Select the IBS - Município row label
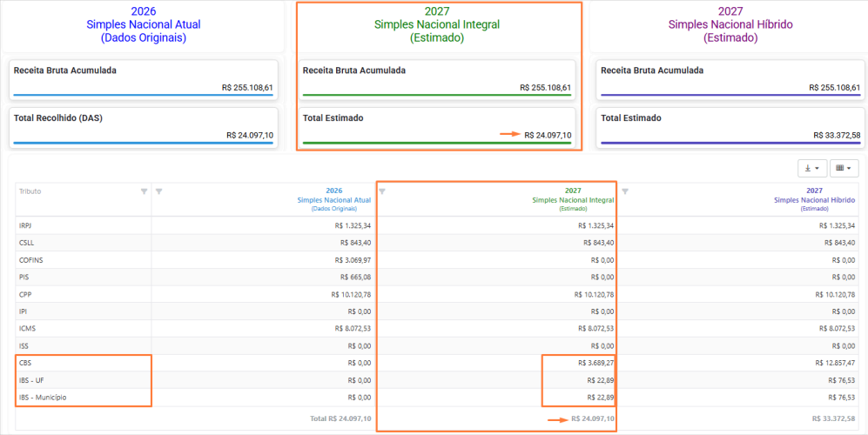The image size is (868, 435). [44, 398]
